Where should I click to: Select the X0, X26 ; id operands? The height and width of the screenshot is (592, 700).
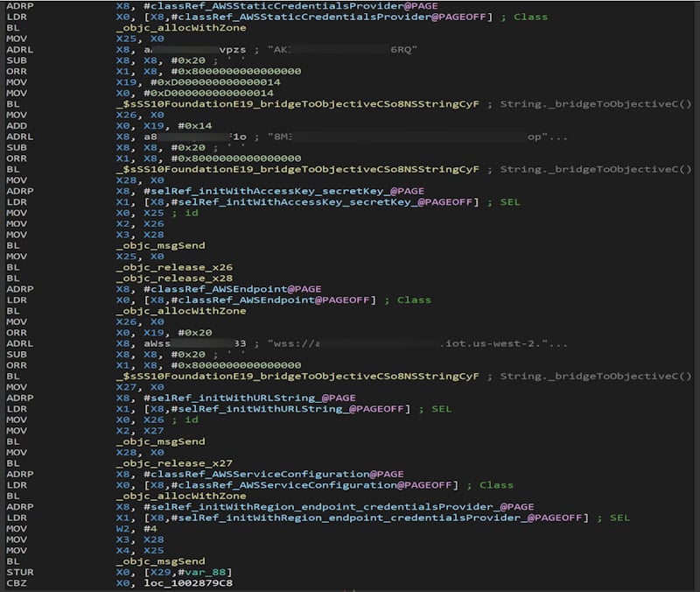click(157, 420)
